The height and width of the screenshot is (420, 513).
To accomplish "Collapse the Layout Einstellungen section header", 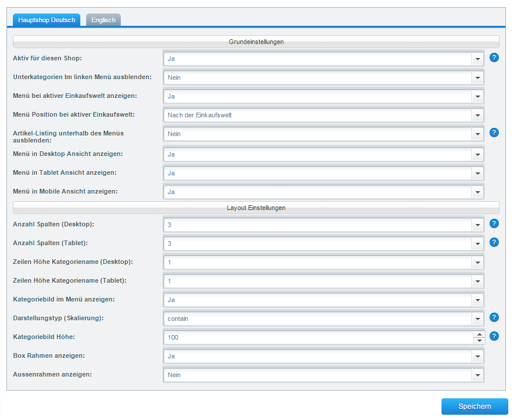I will tap(256, 208).
